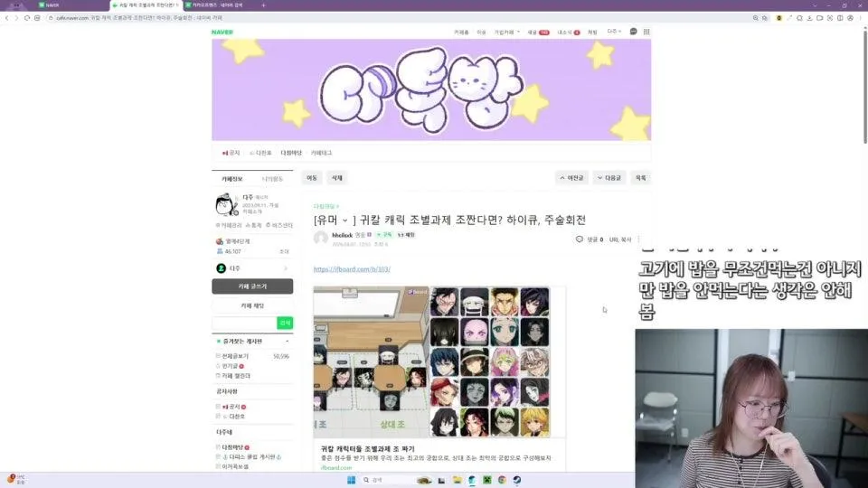Open the 가입카페 dropdown
Image resolution: width=868 pixels, height=488 pixels.
(507, 33)
